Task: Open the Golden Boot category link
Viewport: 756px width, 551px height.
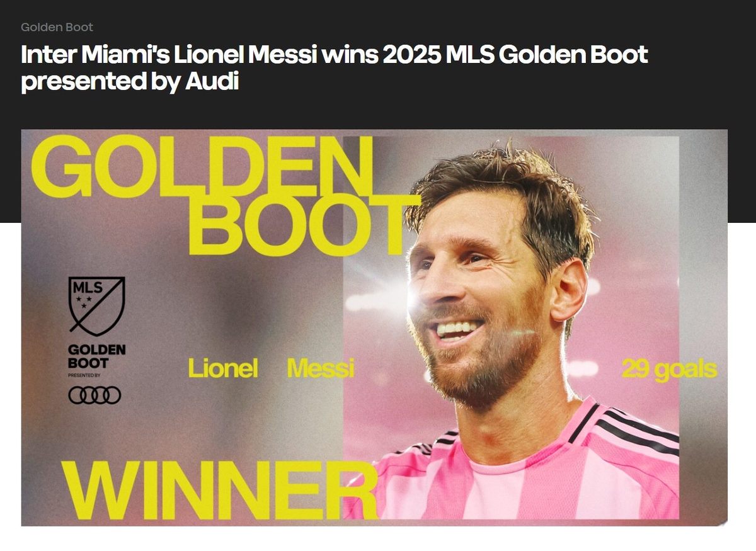Action: (x=57, y=27)
